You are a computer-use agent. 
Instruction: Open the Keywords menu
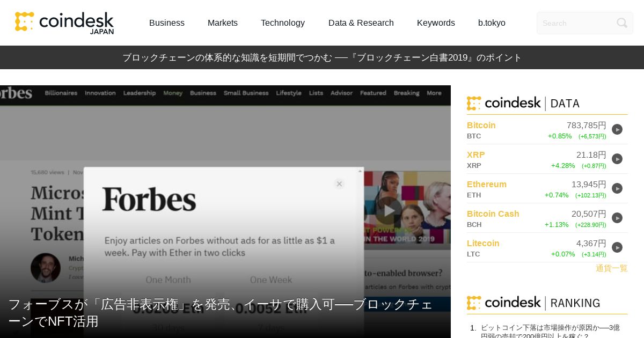436,23
